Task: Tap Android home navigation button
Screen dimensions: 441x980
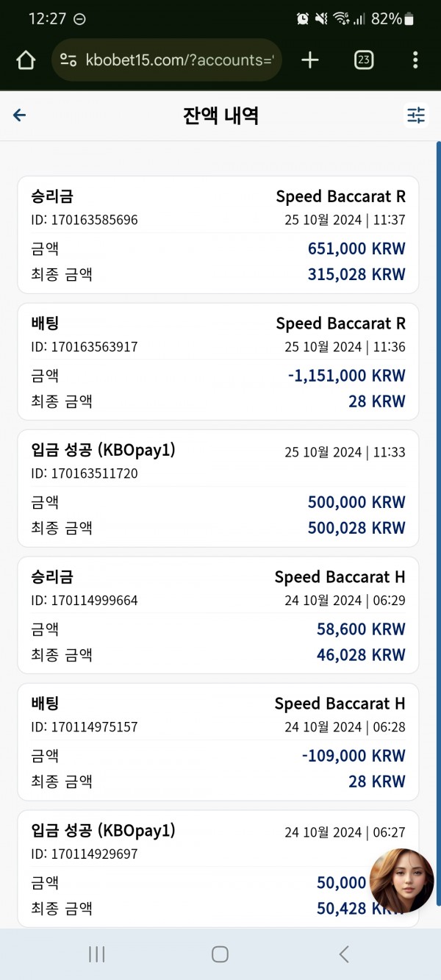Action: (220, 954)
